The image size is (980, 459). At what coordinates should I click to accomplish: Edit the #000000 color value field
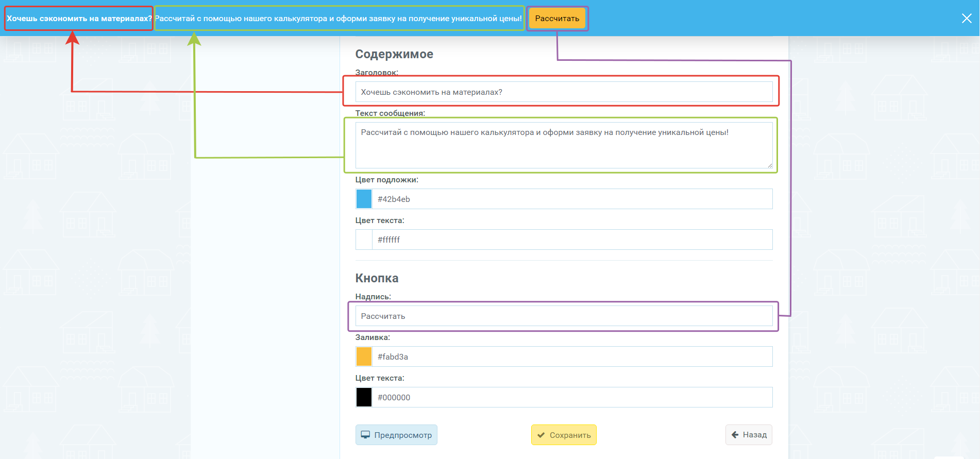[572, 397]
